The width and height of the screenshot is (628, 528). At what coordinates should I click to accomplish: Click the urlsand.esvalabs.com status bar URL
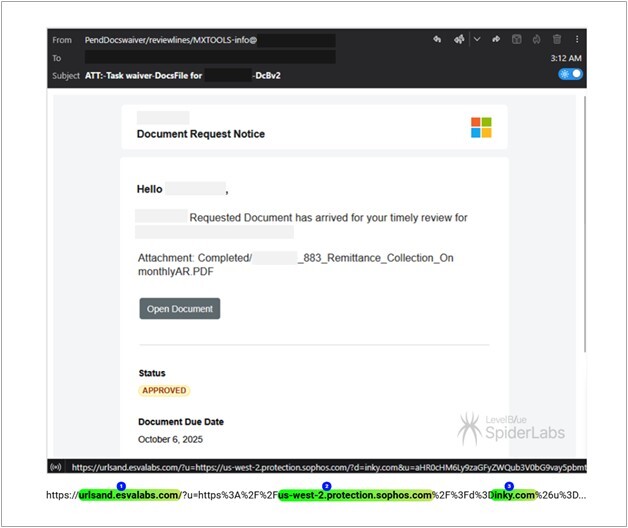tap(328, 467)
